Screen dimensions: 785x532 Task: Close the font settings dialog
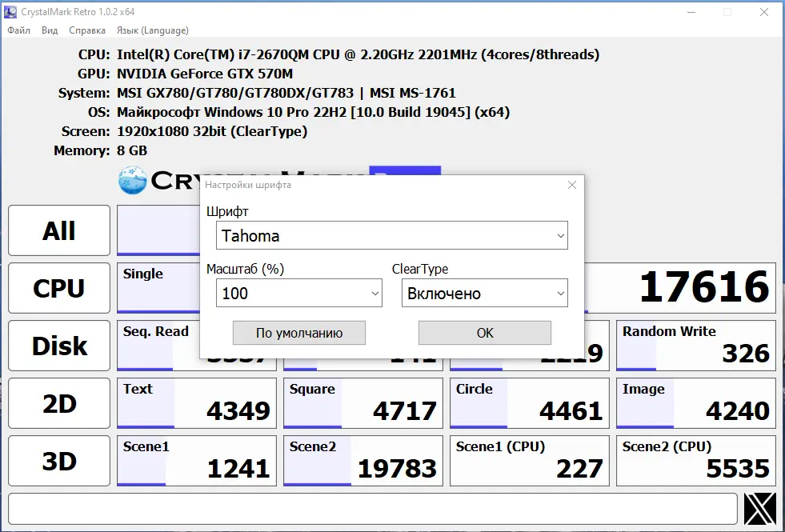coord(571,185)
